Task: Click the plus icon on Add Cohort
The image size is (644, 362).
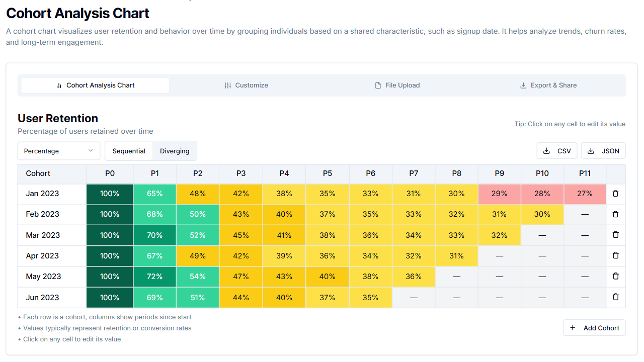Action: (x=573, y=327)
